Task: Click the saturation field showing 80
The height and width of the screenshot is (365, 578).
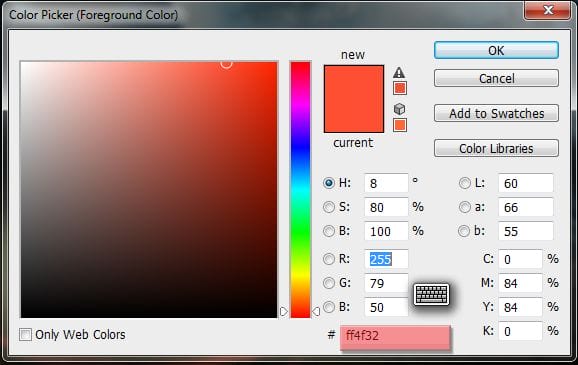Action: pos(386,207)
